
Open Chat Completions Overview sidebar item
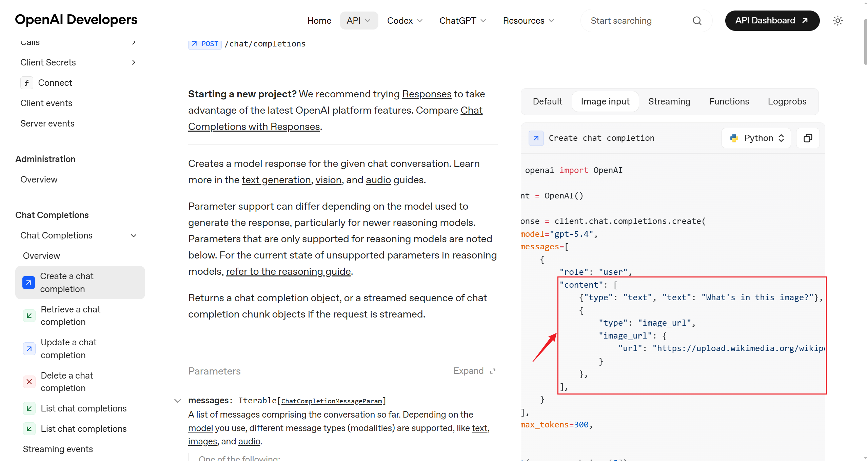pos(41,256)
